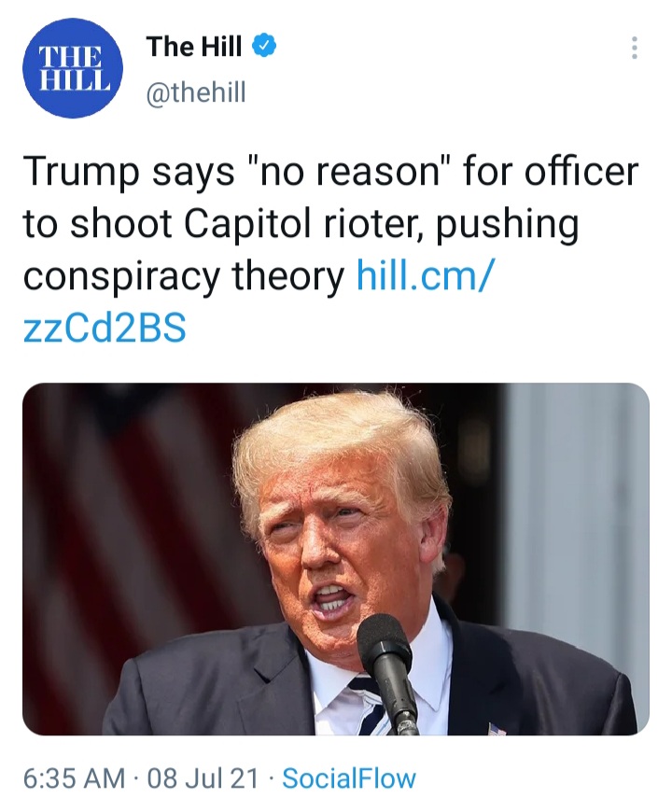Tap the microphone in the photo

click(x=388, y=673)
